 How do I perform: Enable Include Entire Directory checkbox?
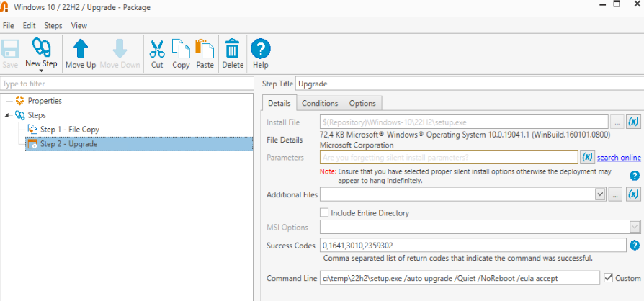click(x=324, y=213)
